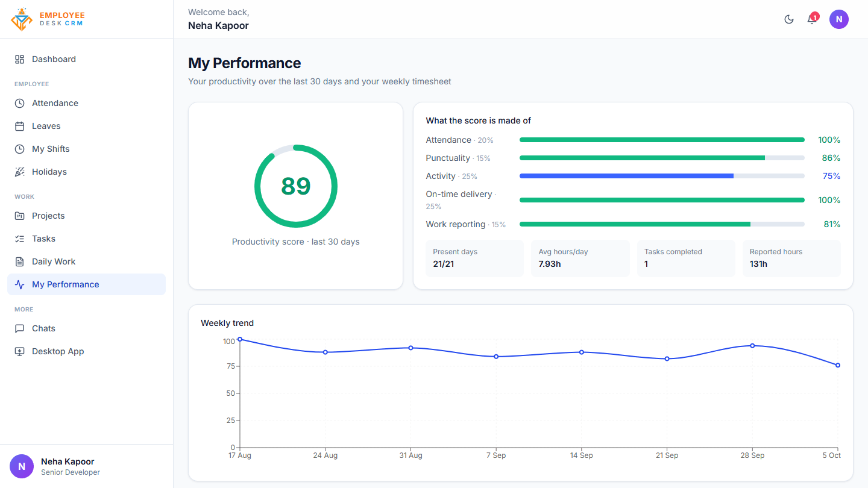This screenshot has height=488, width=868.
Task: Click the Tasks completed stat card
Action: (x=686, y=258)
